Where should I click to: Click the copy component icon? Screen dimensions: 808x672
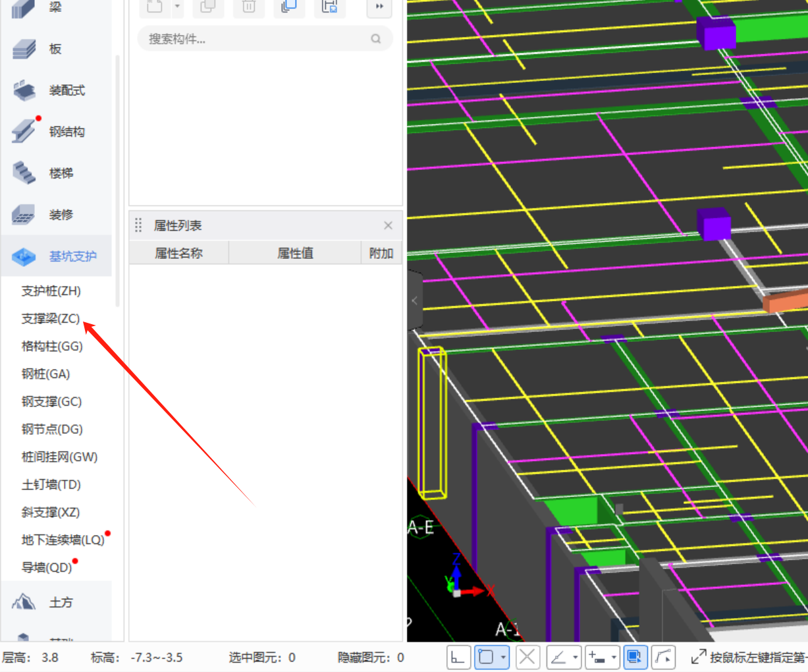[x=208, y=7]
